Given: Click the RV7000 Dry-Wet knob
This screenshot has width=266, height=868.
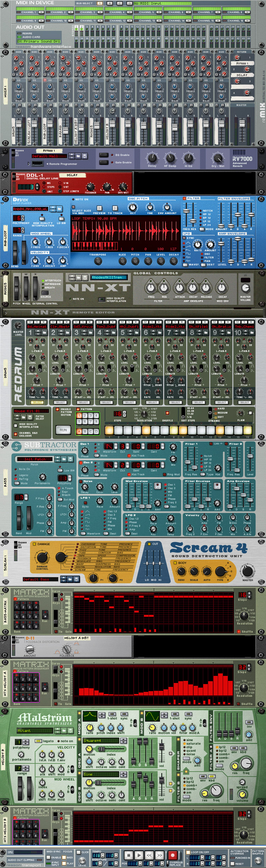Looking at the screenshot, I should click(x=218, y=158).
